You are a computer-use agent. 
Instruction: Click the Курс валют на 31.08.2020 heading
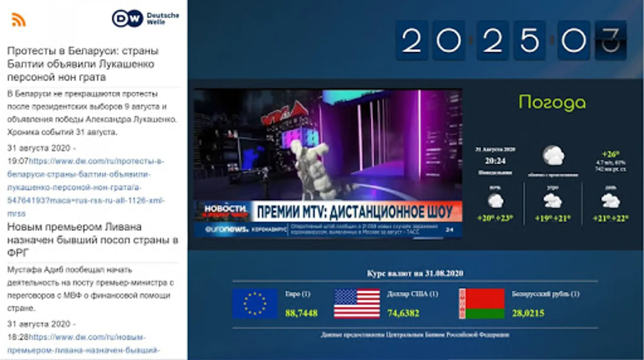point(415,273)
